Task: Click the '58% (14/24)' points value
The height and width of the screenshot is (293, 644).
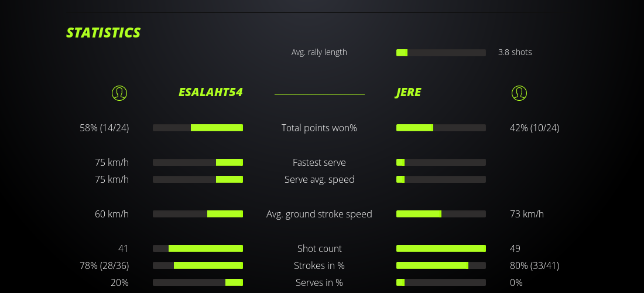Action: (x=104, y=128)
